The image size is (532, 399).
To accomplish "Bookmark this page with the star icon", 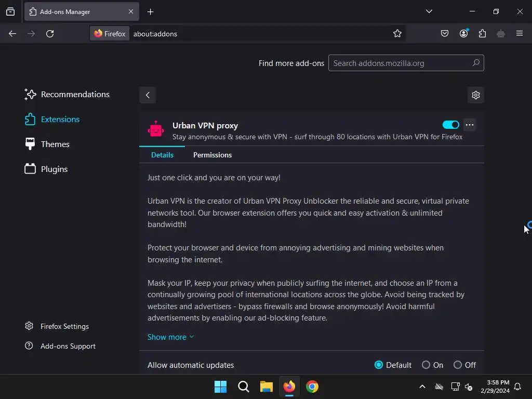I will (397, 33).
